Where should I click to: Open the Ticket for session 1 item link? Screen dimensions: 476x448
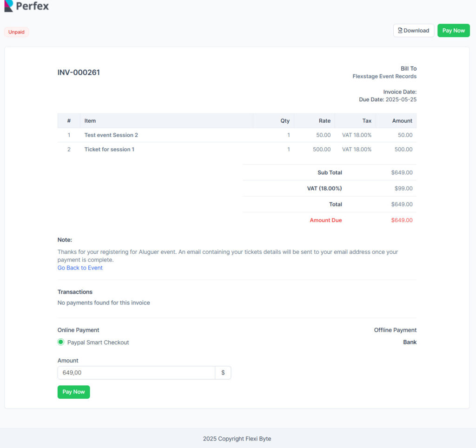(x=109, y=149)
